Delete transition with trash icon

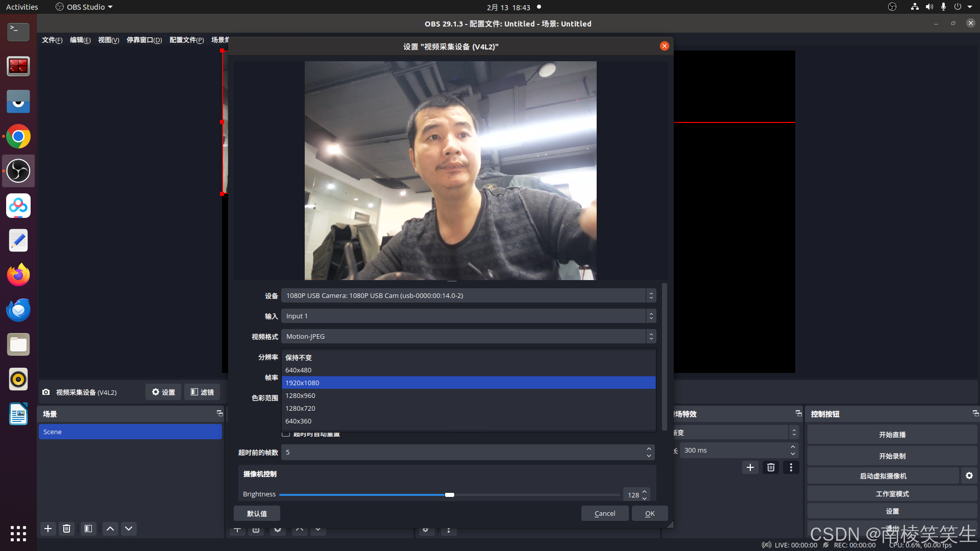click(x=771, y=467)
